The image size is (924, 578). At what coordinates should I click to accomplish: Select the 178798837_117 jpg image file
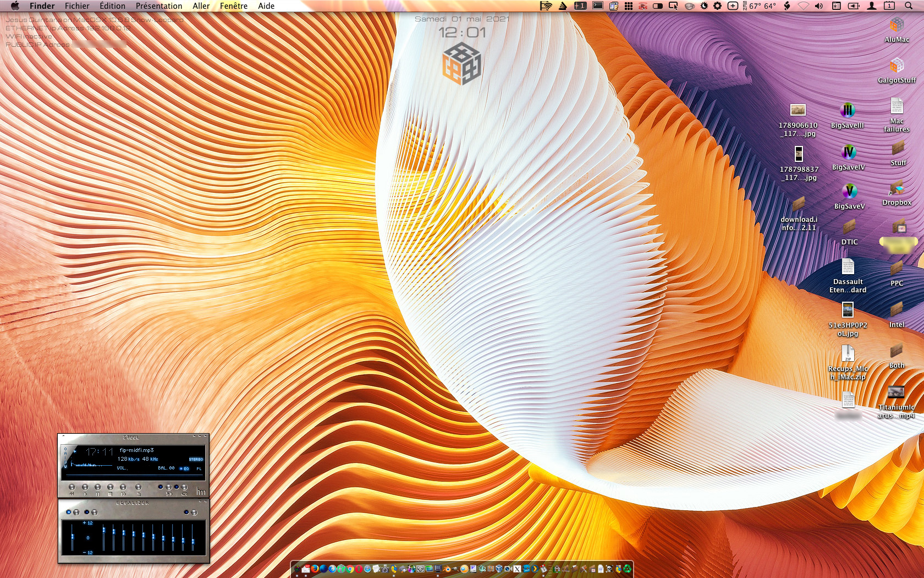coord(799,154)
